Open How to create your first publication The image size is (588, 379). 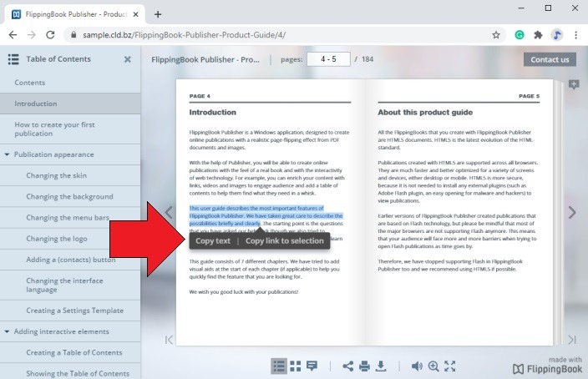pyautogui.click(x=70, y=129)
